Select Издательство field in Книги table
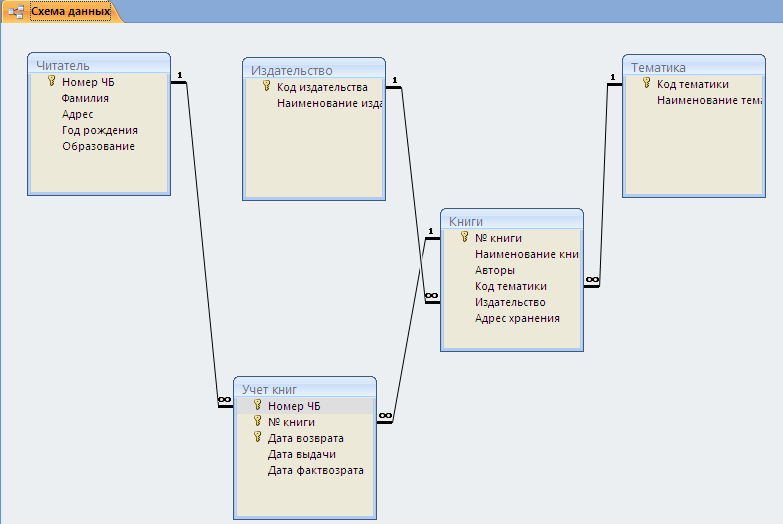Screen dimensions: 783x524 pos(512,302)
